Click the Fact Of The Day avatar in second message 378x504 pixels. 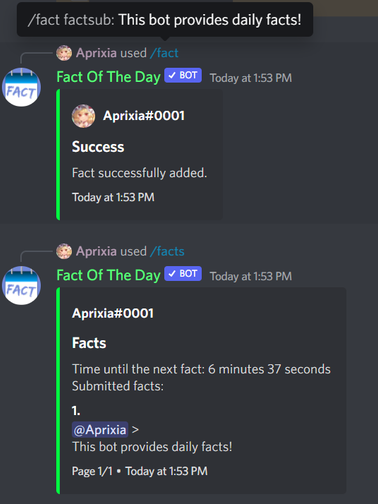[21, 286]
